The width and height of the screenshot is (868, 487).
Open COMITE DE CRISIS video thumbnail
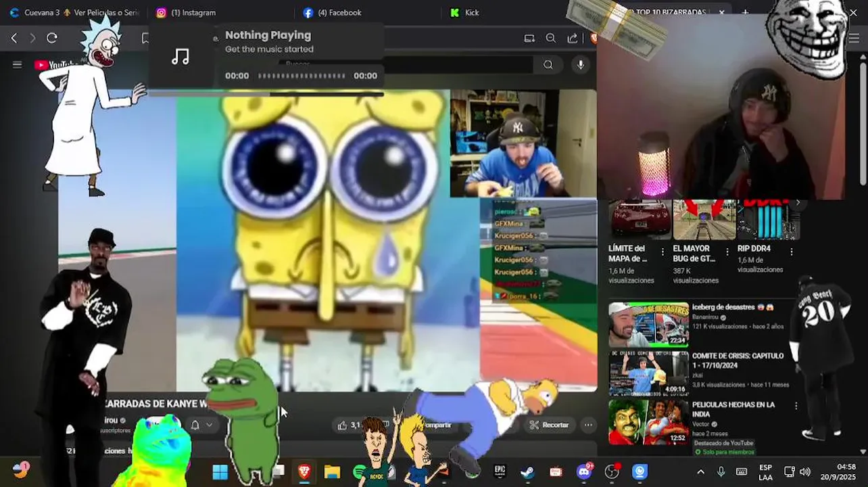click(648, 373)
